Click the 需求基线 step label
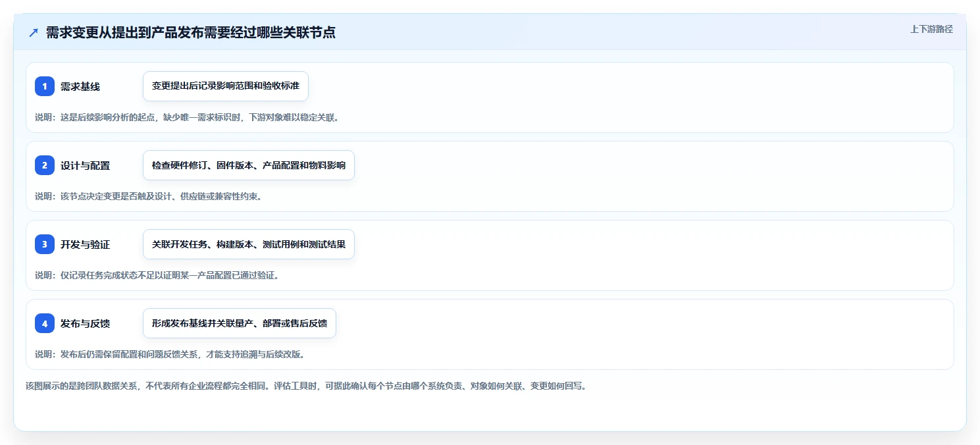 tap(80, 87)
